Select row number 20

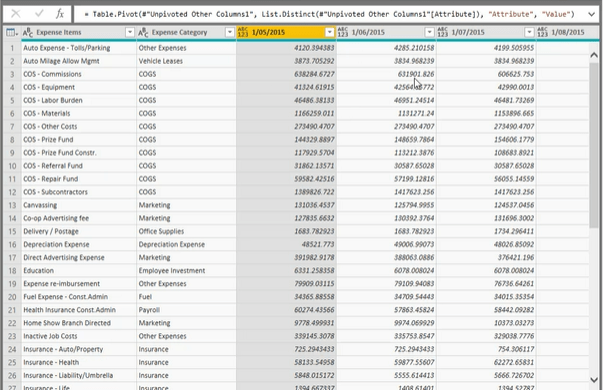pyautogui.click(x=12, y=297)
